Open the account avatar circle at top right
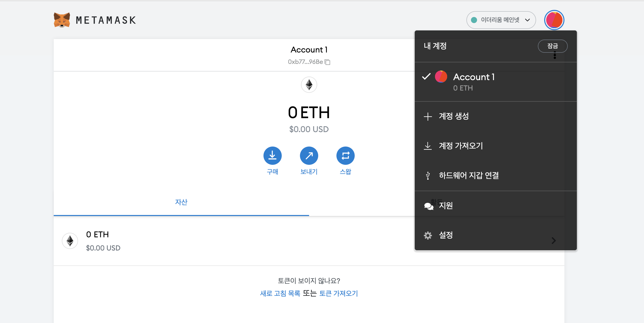644x323 pixels. point(554,20)
